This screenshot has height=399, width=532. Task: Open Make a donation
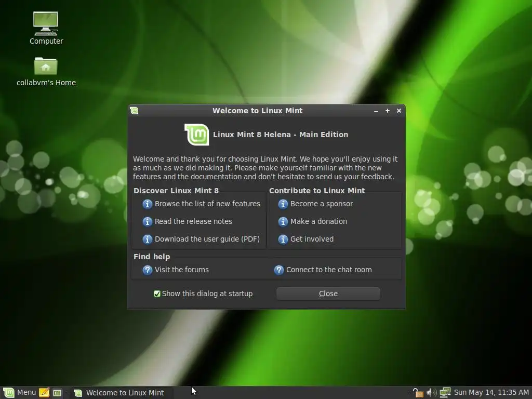318,221
